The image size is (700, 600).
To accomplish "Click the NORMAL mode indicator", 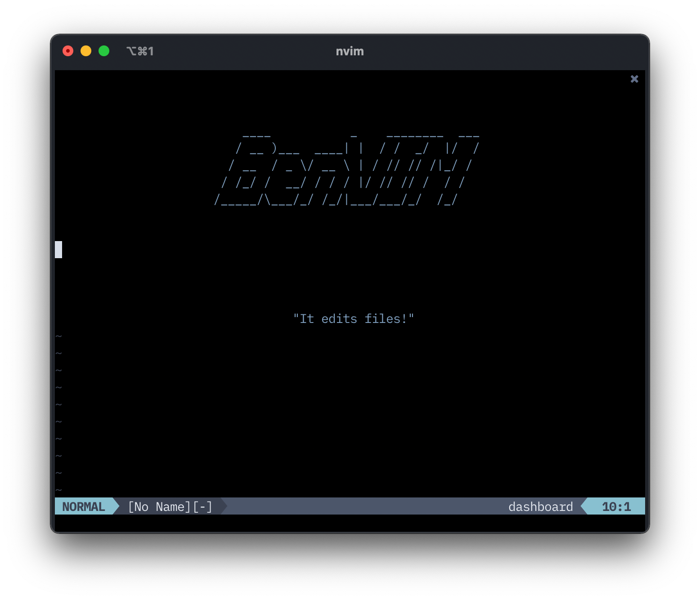I will 84,507.
